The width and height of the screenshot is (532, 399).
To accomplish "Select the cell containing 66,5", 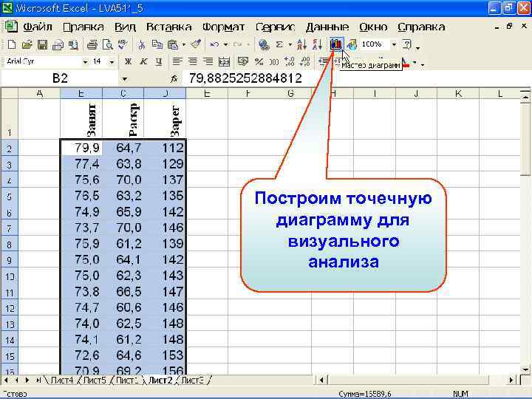I will 123,291.
